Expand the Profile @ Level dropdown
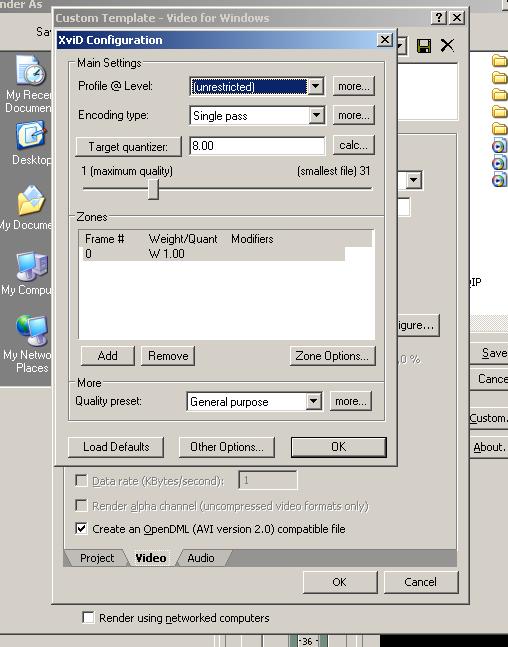The image size is (508, 647). coord(316,86)
